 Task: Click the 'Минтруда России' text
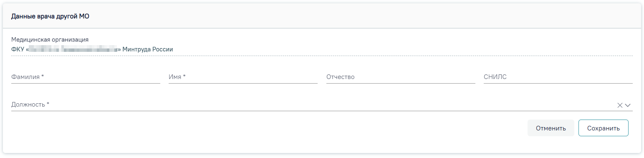pos(148,49)
